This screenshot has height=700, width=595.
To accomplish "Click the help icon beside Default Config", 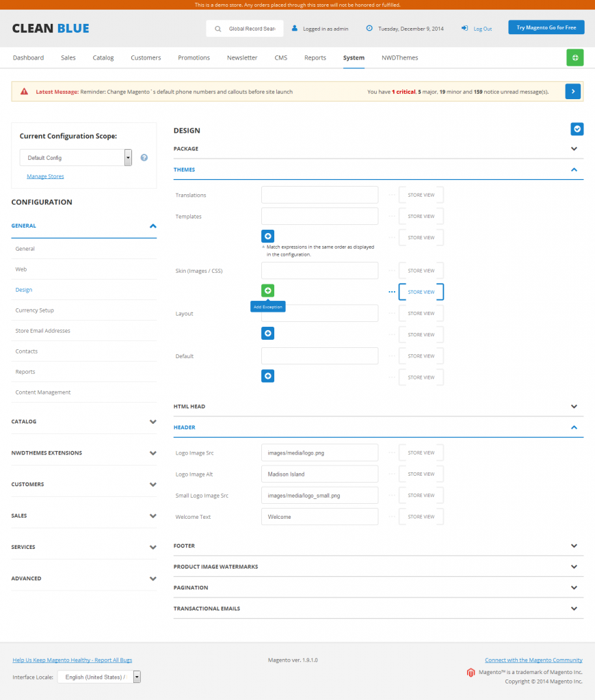I will pyautogui.click(x=144, y=157).
